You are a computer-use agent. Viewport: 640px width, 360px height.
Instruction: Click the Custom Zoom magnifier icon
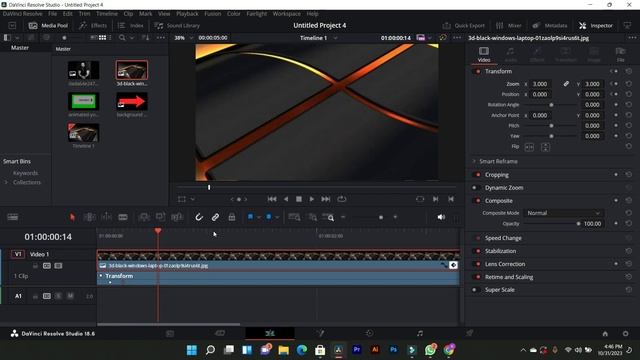tap(329, 217)
